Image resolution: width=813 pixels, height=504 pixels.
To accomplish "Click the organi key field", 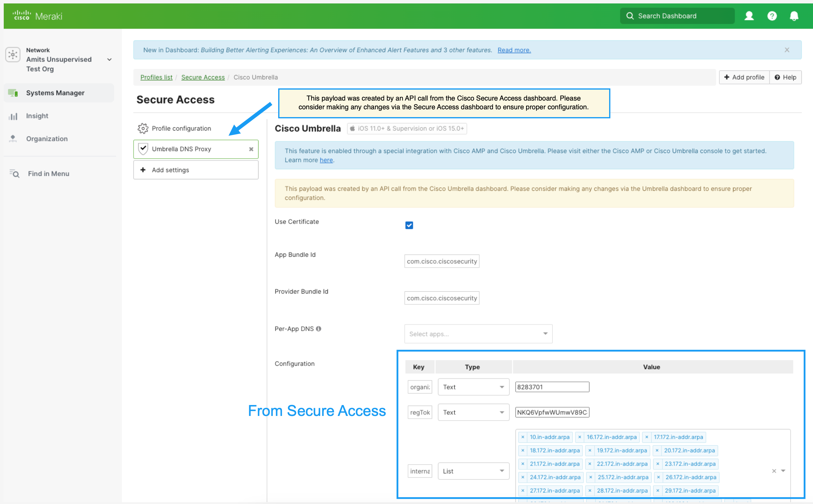I will [x=420, y=387].
